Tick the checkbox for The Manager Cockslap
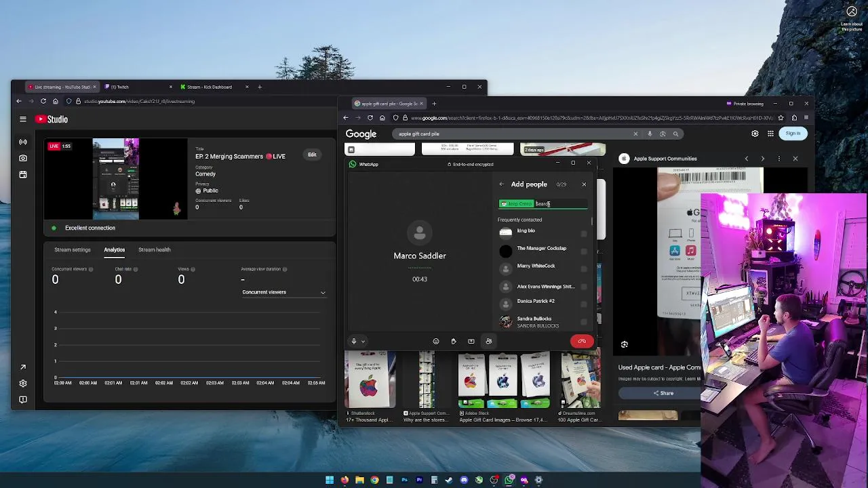 pos(584,251)
